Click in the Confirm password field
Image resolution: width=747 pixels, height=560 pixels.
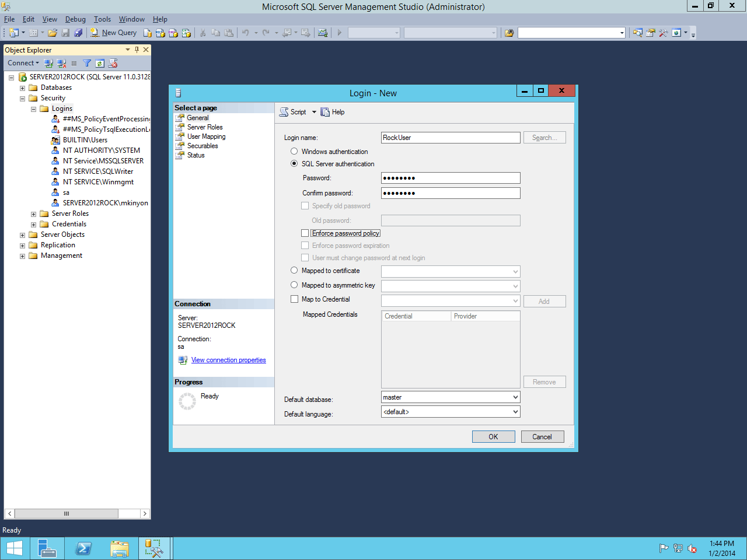451,193
